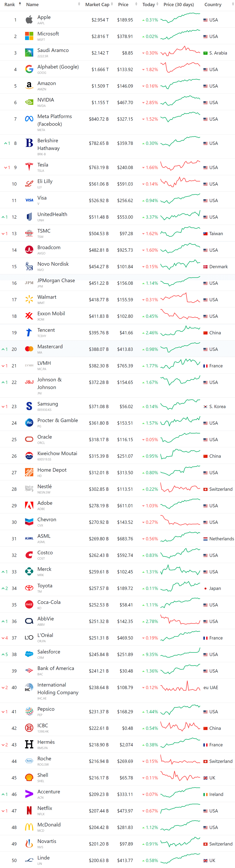Click the Netflix logo icon
235x868 pixels.
coord(29,811)
